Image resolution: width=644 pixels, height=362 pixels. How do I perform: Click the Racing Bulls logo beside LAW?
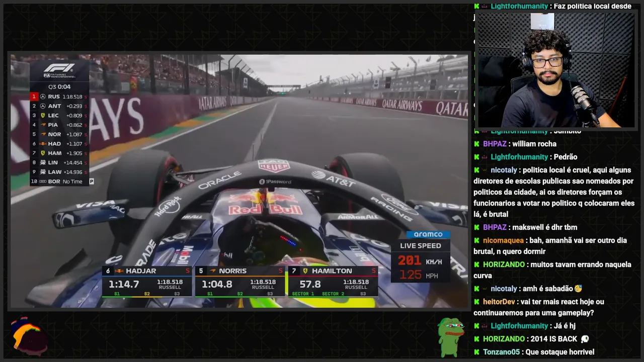(x=43, y=172)
